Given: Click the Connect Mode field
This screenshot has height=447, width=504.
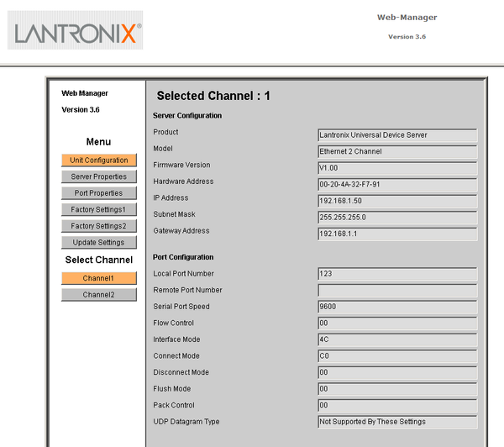Looking at the screenshot, I should click(x=397, y=356).
